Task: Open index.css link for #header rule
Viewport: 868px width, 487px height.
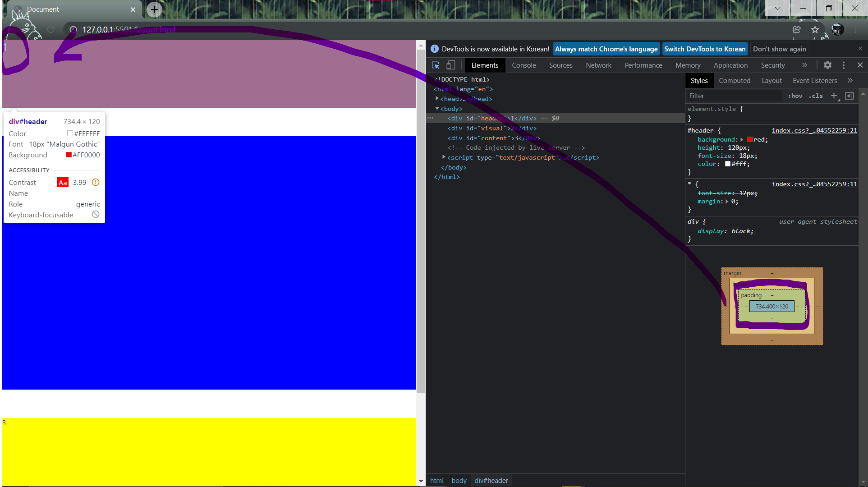Action: 814,130
